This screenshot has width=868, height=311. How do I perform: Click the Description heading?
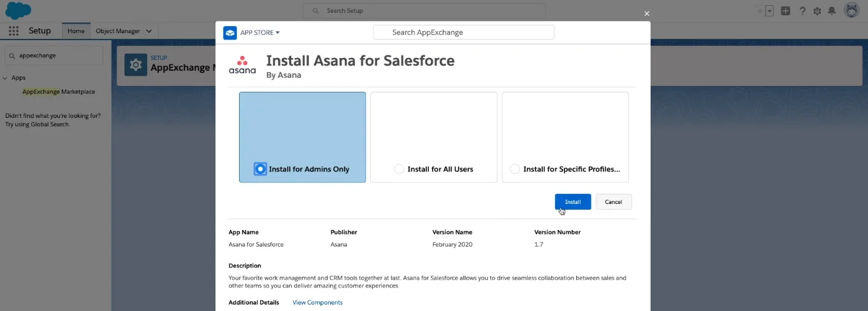(245, 266)
